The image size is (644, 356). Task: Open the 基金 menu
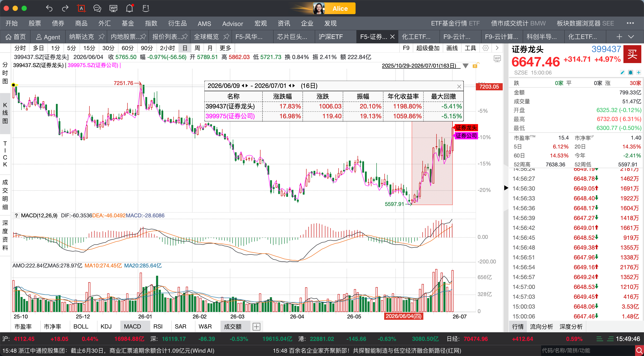(x=128, y=23)
